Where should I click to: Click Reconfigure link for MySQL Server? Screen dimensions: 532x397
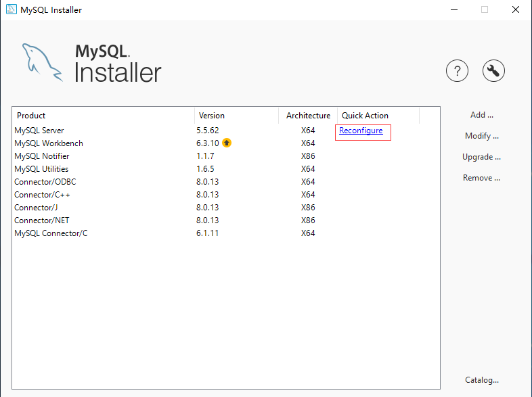(x=361, y=131)
